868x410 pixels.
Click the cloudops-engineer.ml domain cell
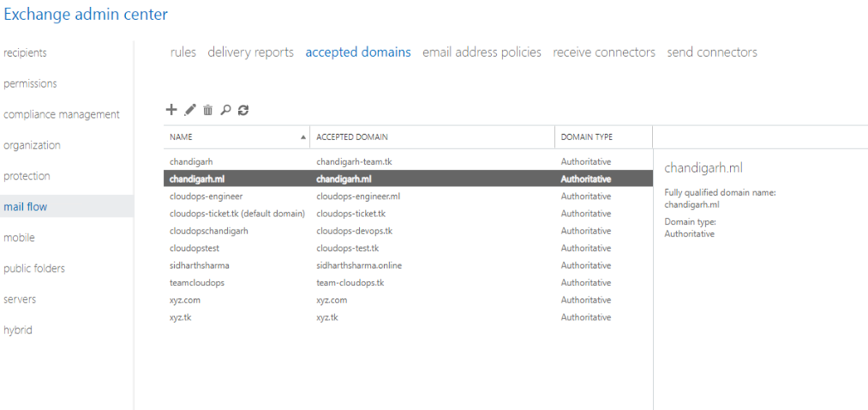pos(358,196)
